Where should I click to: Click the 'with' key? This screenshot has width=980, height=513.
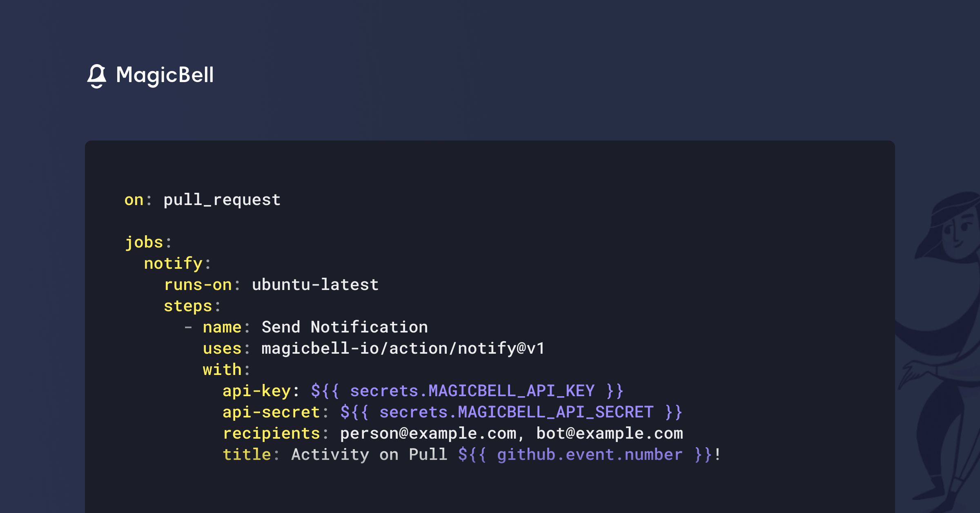point(222,370)
